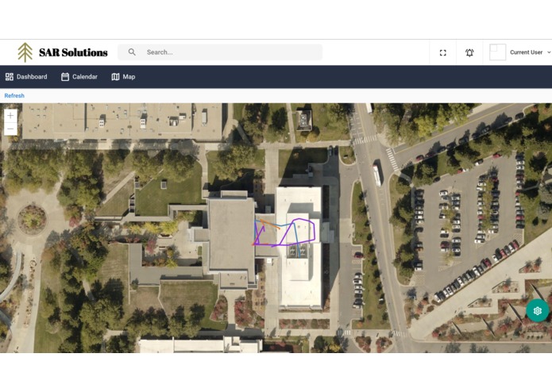The height and width of the screenshot is (392, 552).
Task: Click the Refresh link
Action: click(x=14, y=96)
